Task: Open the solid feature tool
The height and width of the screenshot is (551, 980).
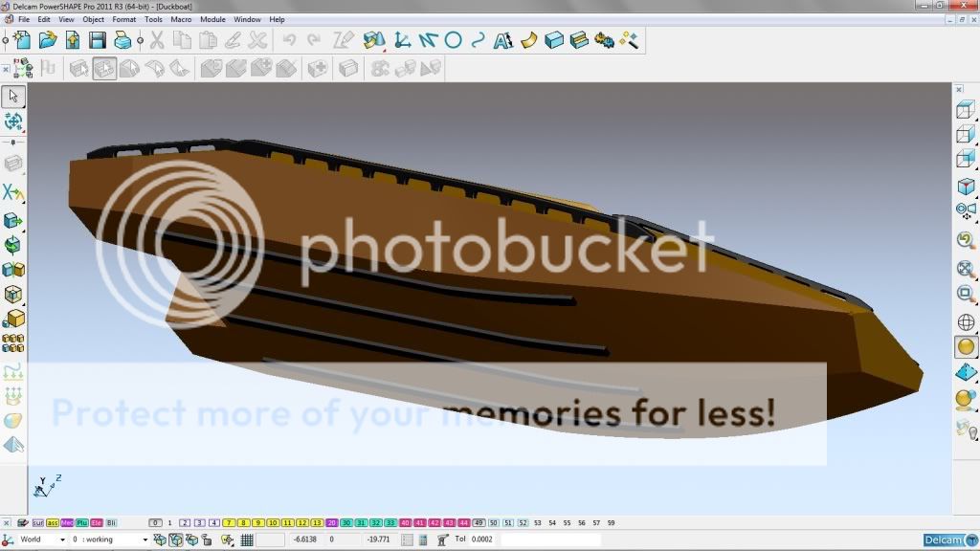Action: (x=579, y=40)
